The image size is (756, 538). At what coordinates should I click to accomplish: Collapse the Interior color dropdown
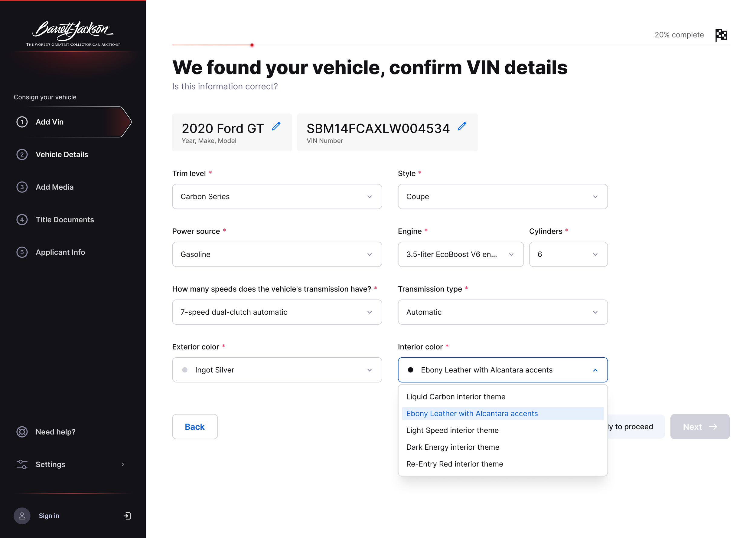[x=503, y=370]
